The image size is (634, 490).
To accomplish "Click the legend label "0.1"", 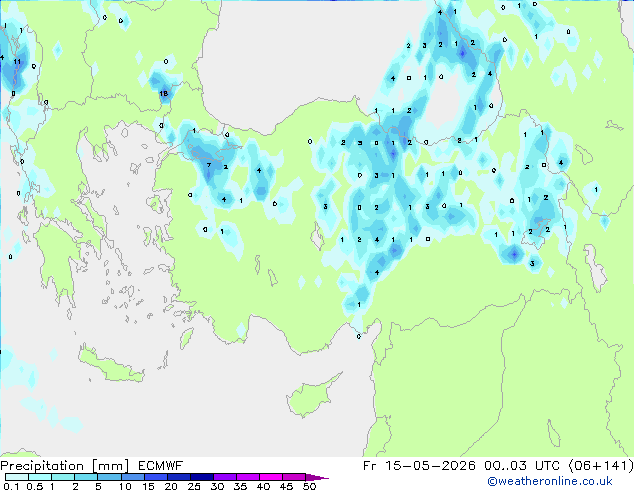I will 11,486.
